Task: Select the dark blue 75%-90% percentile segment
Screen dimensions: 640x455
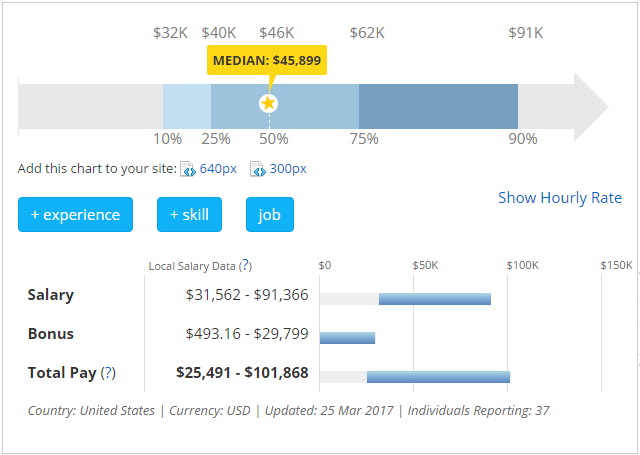Action: [x=438, y=104]
